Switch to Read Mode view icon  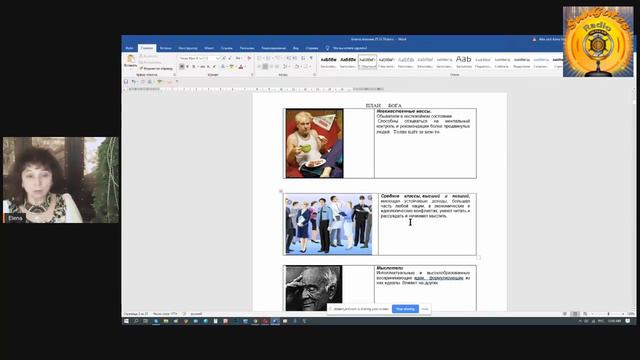click(565, 313)
